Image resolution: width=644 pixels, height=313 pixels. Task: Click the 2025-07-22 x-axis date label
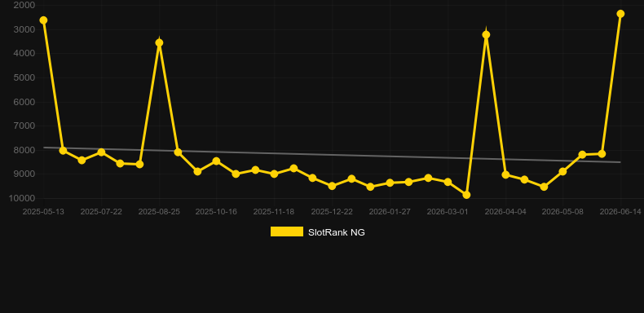point(101,212)
